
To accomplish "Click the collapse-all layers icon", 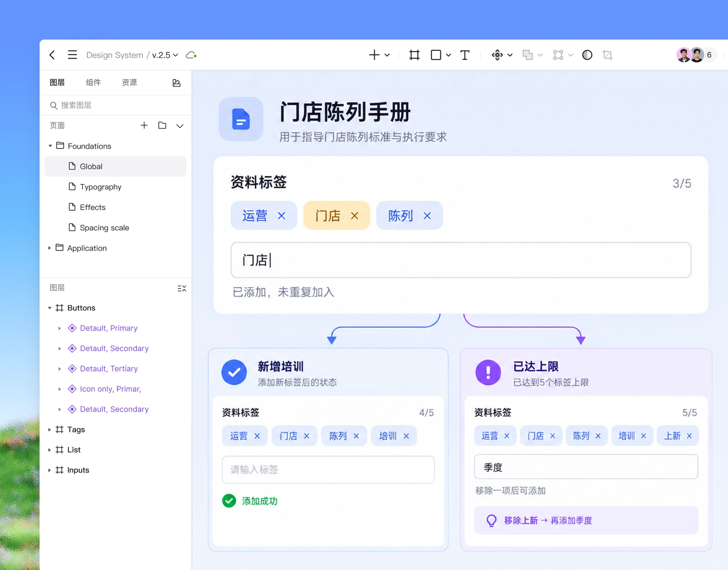I will coord(182,288).
